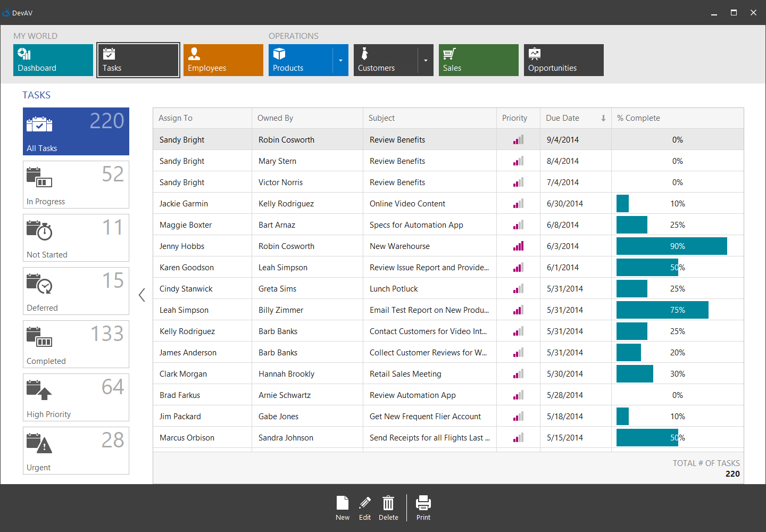The height and width of the screenshot is (532, 766).
Task: Open the Employees module
Action: click(223, 60)
